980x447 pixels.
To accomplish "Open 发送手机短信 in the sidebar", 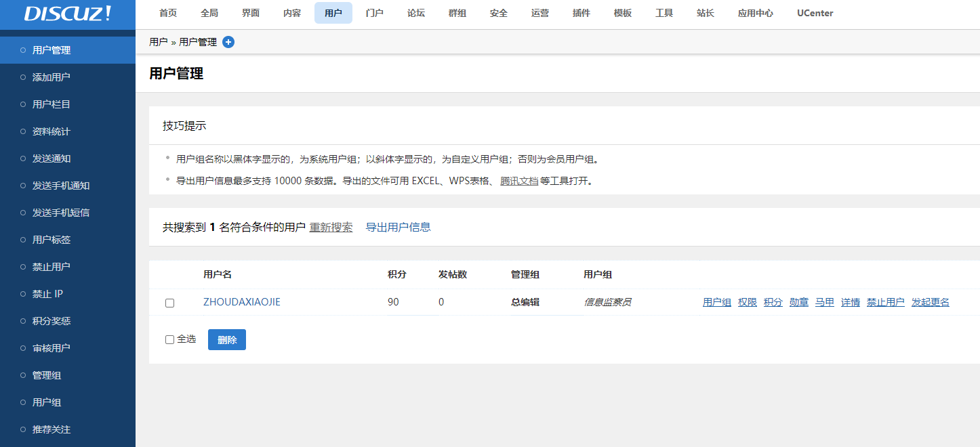I will click(x=61, y=213).
